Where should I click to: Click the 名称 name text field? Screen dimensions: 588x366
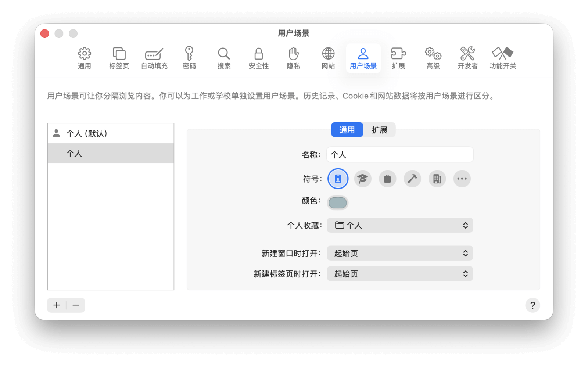coord(400,155)
